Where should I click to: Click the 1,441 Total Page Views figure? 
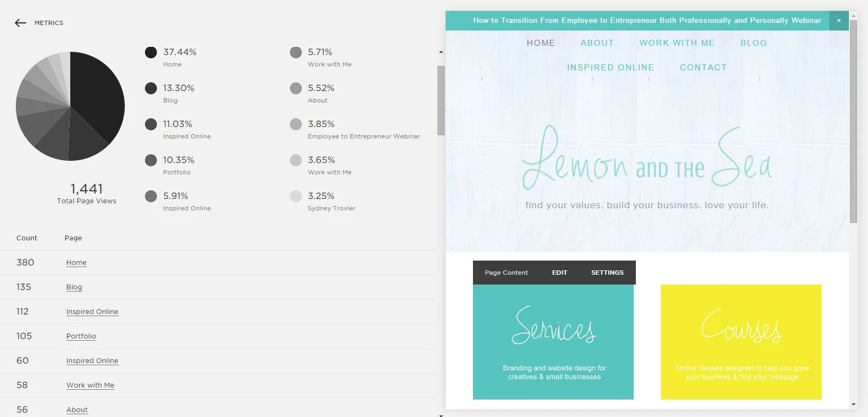click(87, 189)
